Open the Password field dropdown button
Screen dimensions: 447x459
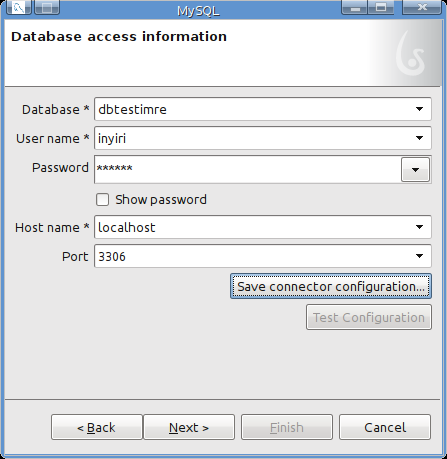click(x=415, y=170)
